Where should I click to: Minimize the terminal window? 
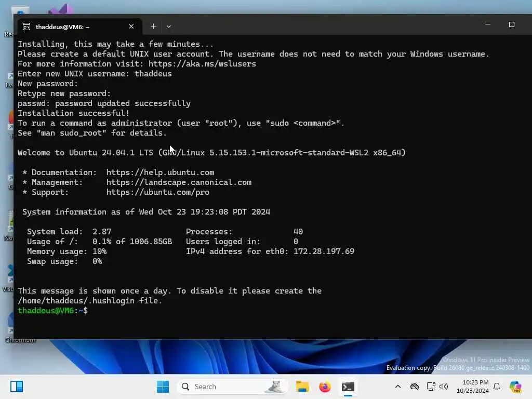[x=487, y=24]
